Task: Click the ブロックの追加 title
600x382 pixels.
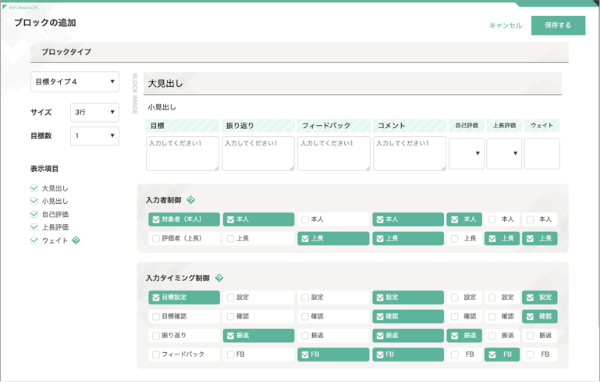Action: (x=45, y=23)
